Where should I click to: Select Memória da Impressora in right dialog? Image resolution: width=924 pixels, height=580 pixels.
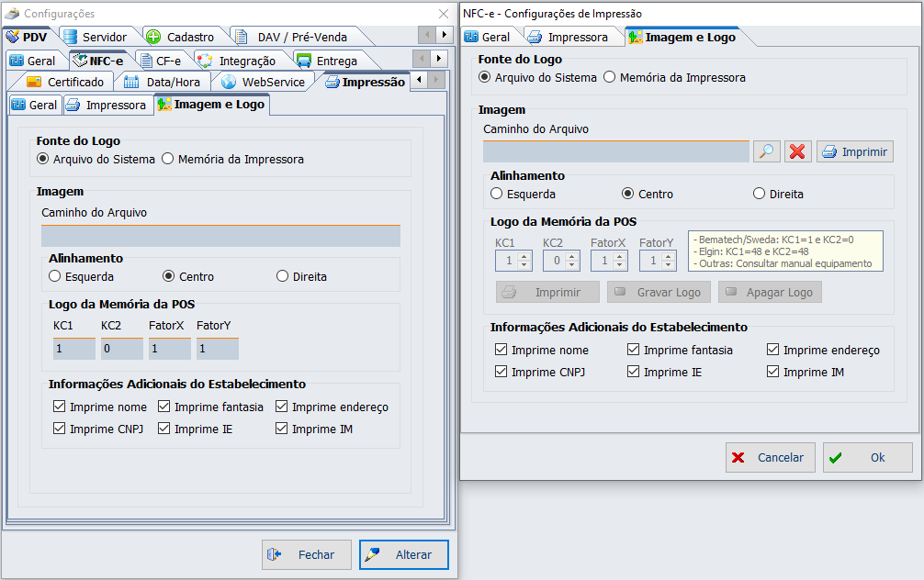pyautogui.click(x=609, y=78)
